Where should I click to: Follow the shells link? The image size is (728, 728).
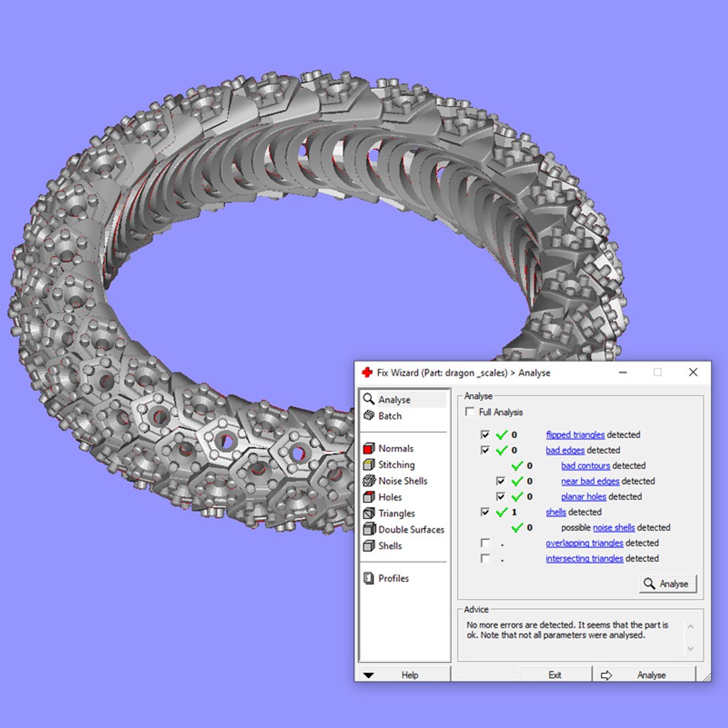pyautogui.click(x=555, y=512)
